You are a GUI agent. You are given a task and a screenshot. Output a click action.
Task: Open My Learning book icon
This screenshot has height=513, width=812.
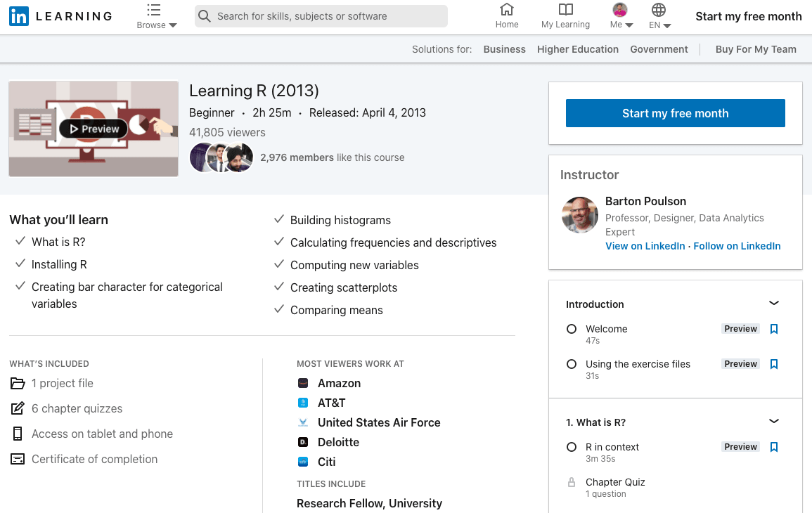coord(565,9)
